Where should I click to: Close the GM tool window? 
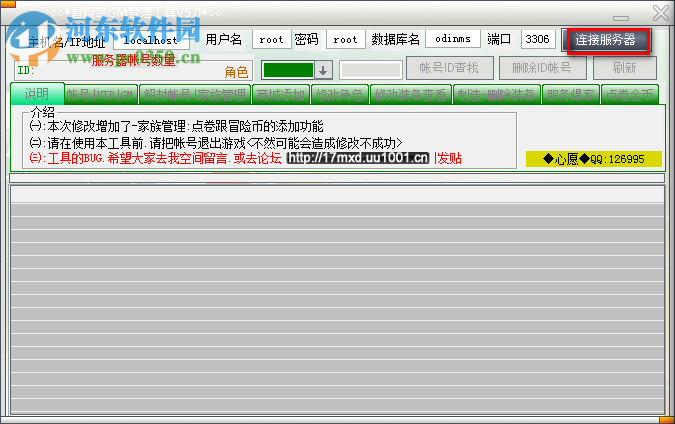(x=661, y=13)
